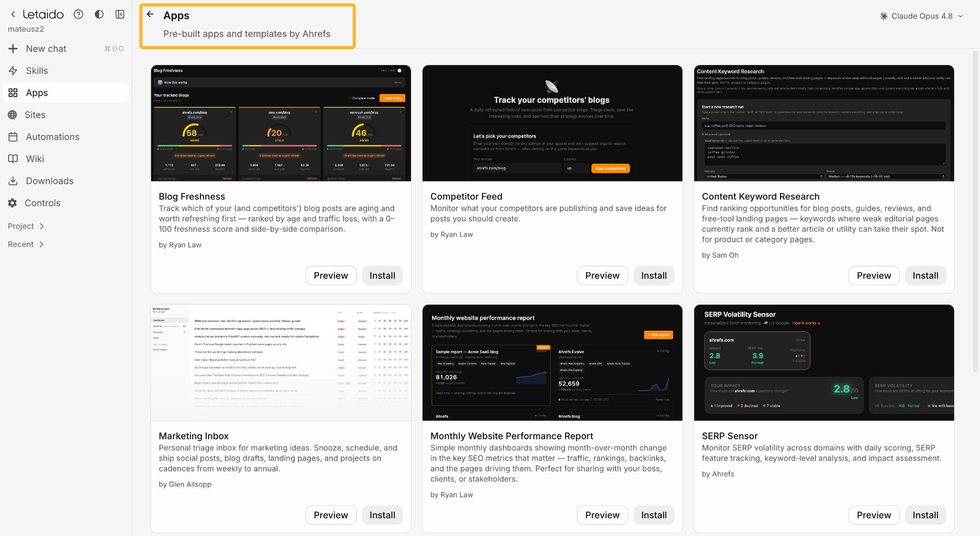Click the Downloads arrow icon
980x536 pixels.
pos(13,181)
